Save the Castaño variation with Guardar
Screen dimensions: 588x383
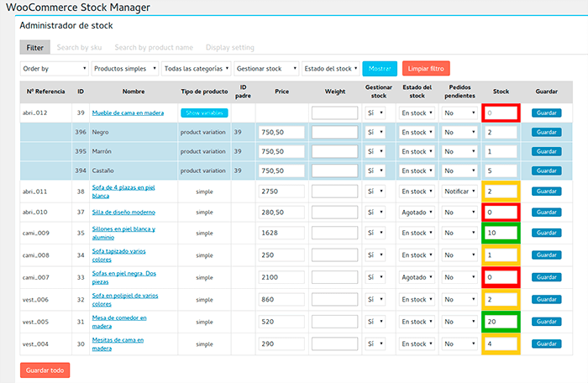546,171
